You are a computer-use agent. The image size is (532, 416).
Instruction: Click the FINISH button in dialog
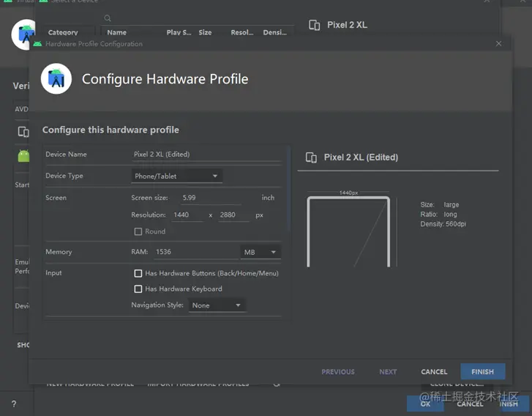(482, 371)
